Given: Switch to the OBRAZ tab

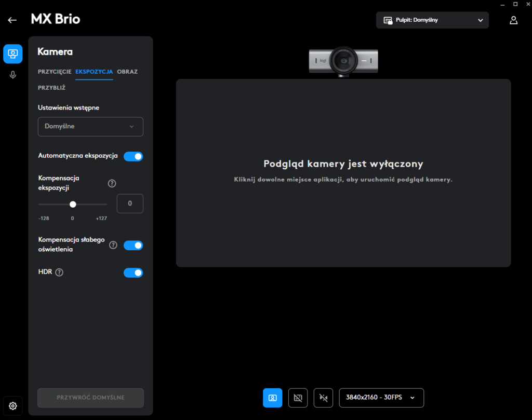Looking at the screenshot, I should click(127, 72).
